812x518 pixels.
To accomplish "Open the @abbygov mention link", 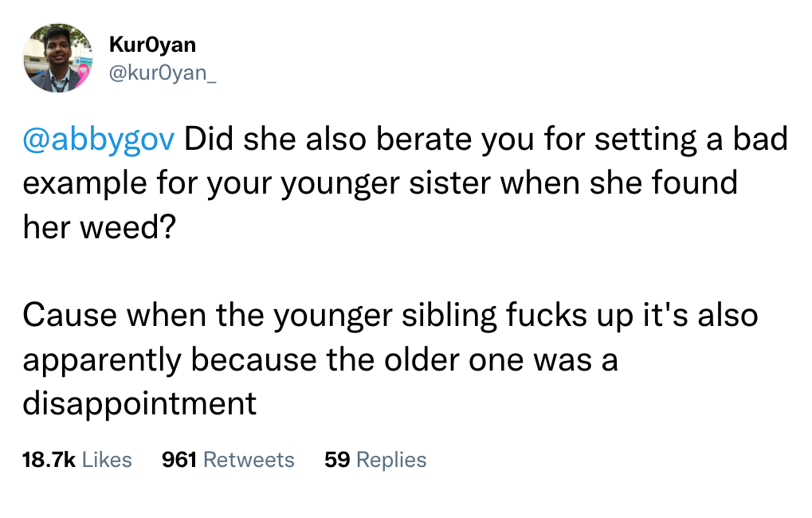I will (98, 140).
